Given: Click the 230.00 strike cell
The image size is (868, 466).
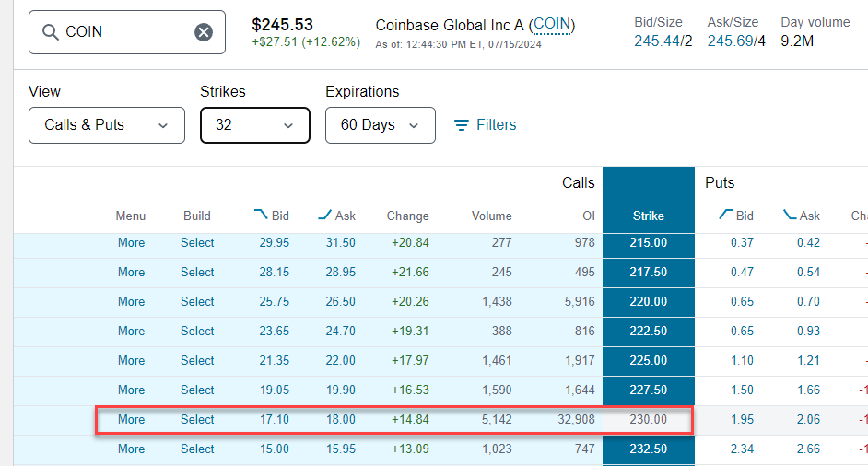Looking at the screenshot, I should [648, 420].
